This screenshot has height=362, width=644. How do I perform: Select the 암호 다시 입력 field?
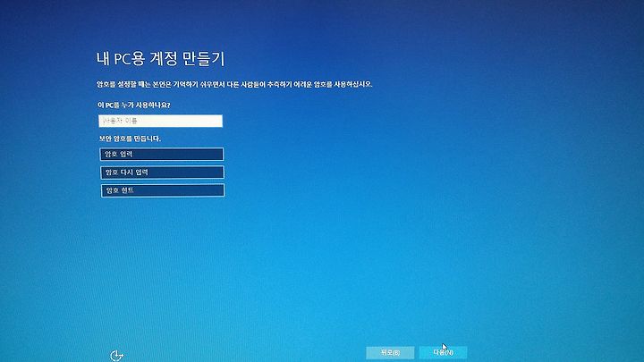pyautogui.click(x=162, y=173)
